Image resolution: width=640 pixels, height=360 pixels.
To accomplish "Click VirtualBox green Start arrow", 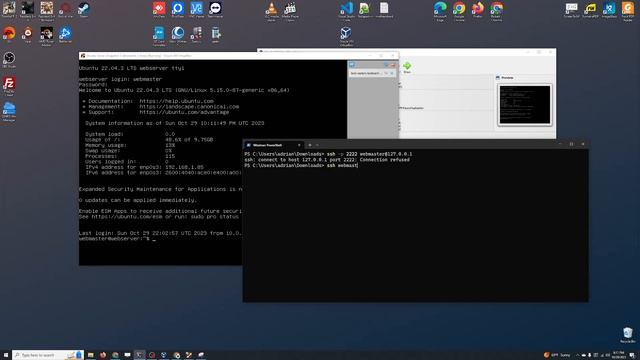I will (407, 67).
